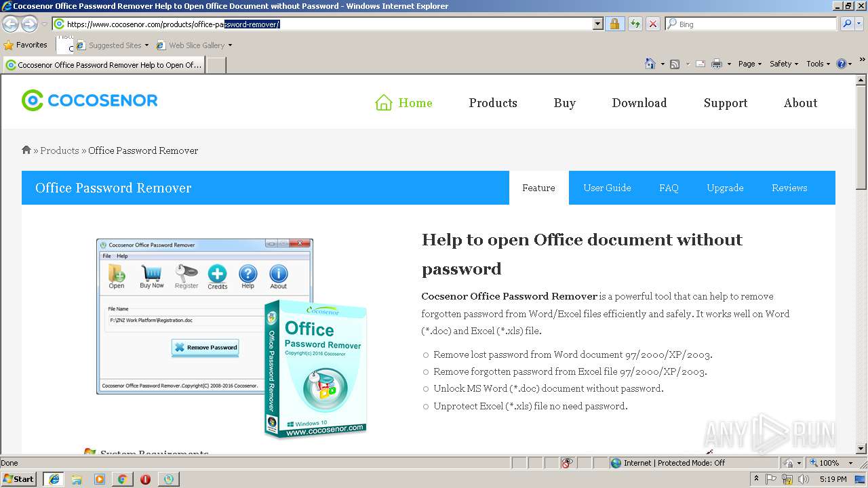
Task: Select the Cocosenor browser tab
Action: 104,65
